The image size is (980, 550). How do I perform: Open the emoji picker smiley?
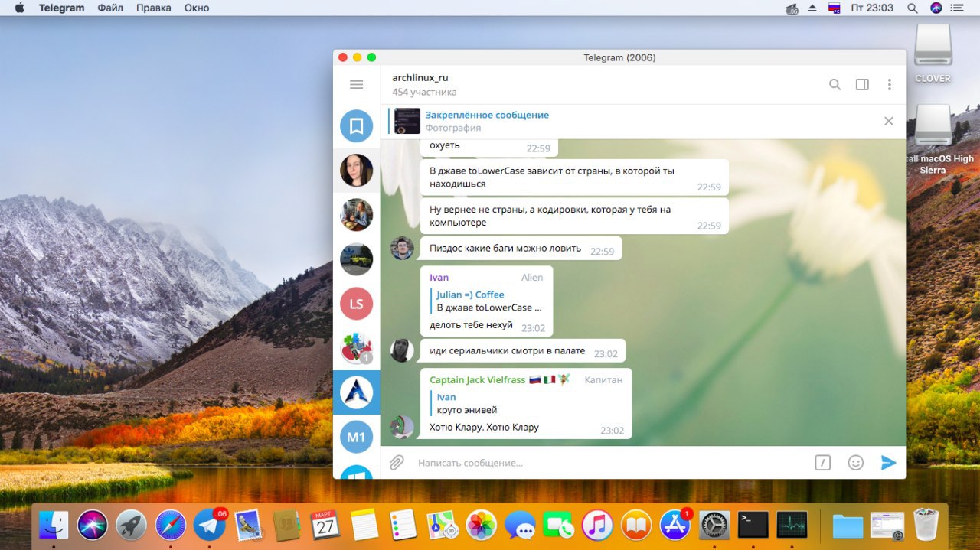point(856,463)
